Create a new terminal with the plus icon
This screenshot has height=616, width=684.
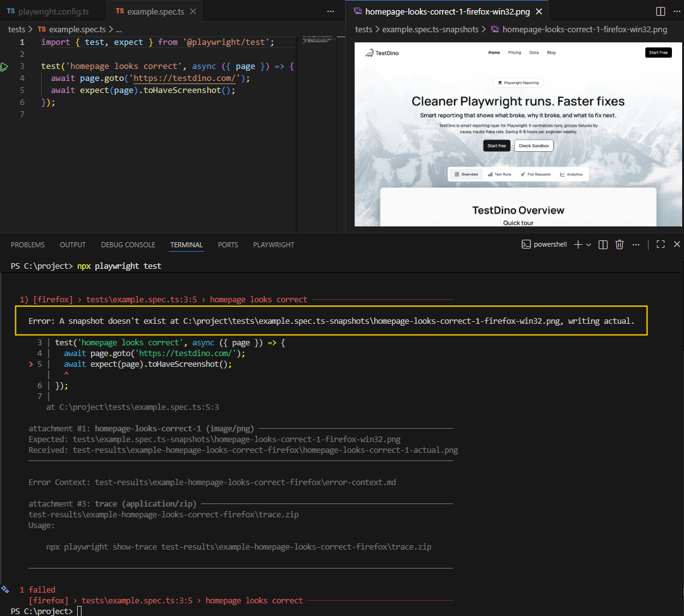click(x=577, y=245)
